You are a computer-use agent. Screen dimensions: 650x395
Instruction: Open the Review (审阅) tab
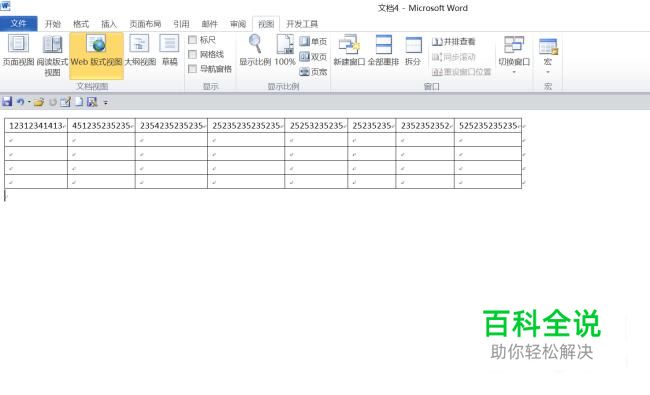(238, 24)
